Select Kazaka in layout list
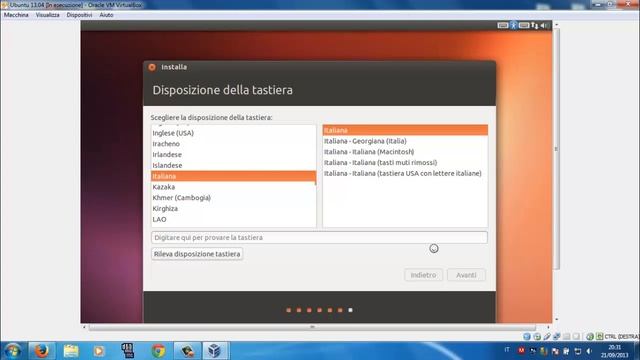Screen dimensions: 640x360 click(x=233, y=187)
